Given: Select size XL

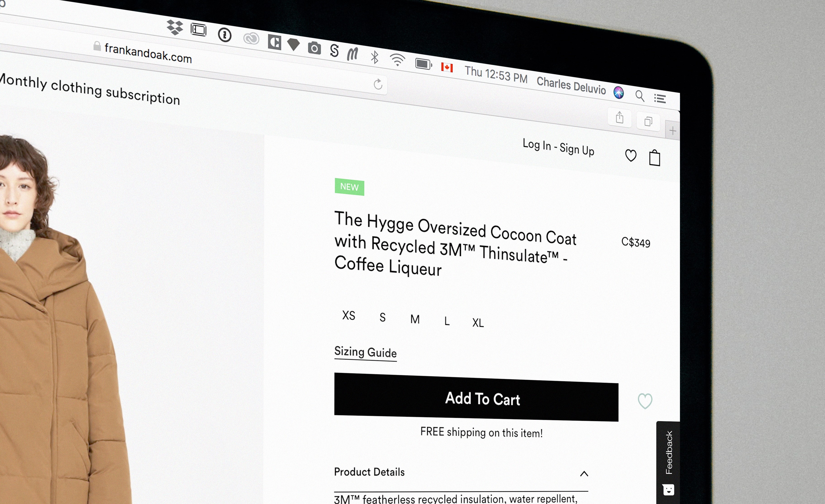Looking at the screenshot, I should click(x=478, y=323).
